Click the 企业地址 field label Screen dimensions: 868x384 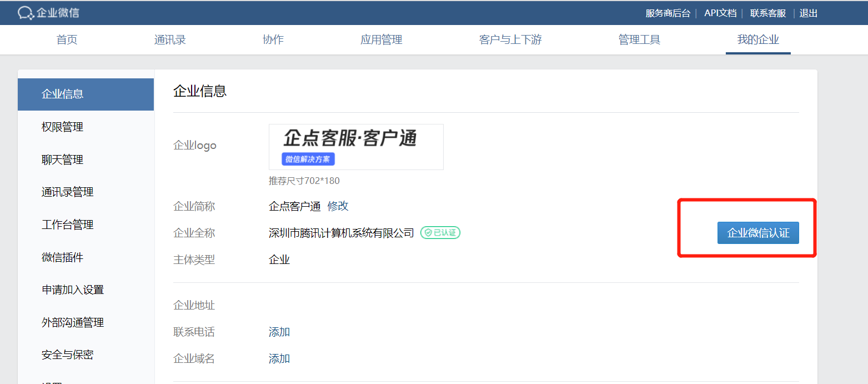point(194,306)
